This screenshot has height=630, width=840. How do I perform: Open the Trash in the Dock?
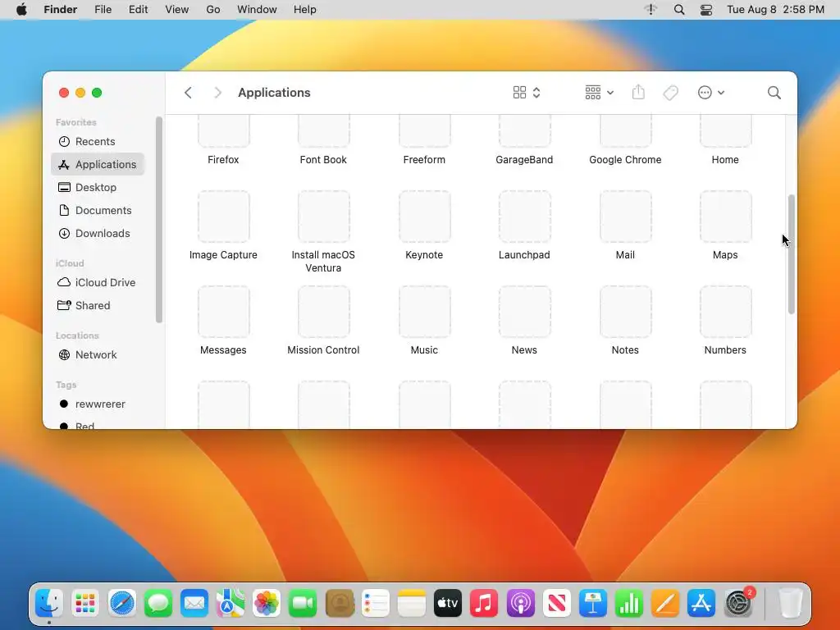pyautogui.click(x=790, y=603)
